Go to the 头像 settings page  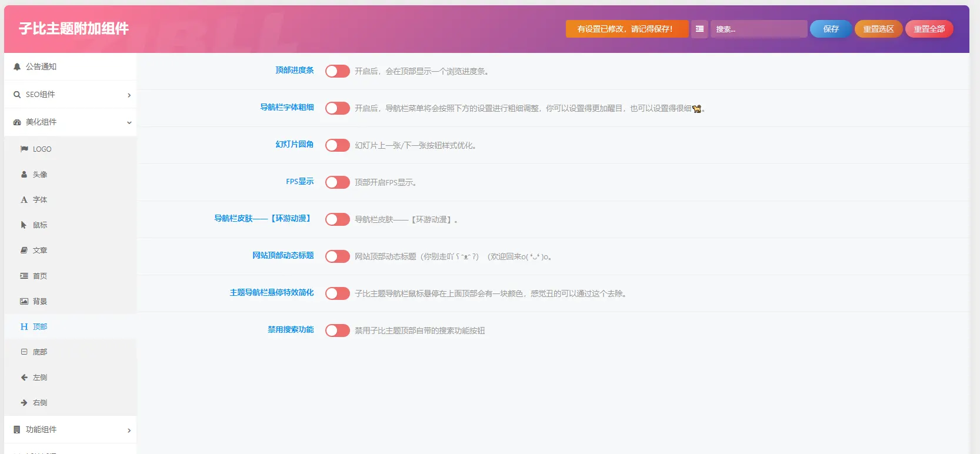71,175
